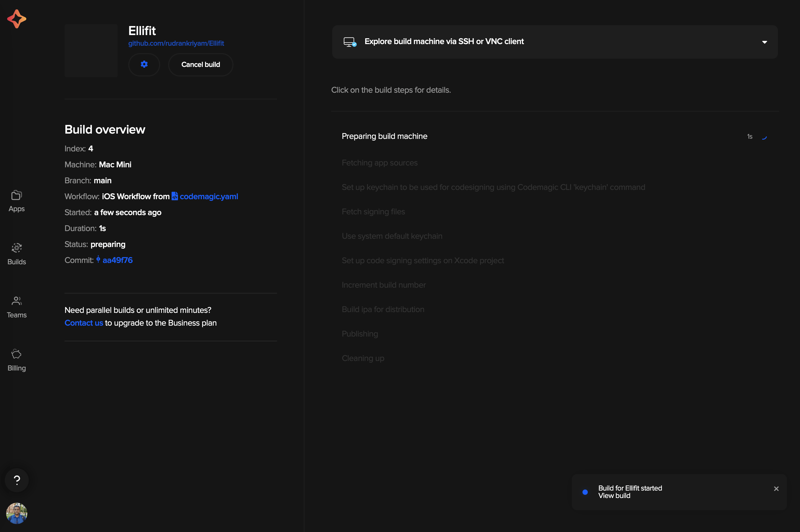This screenshot has width=800, height=532.
Task: Cancel the running build
Action: [201, 65]
